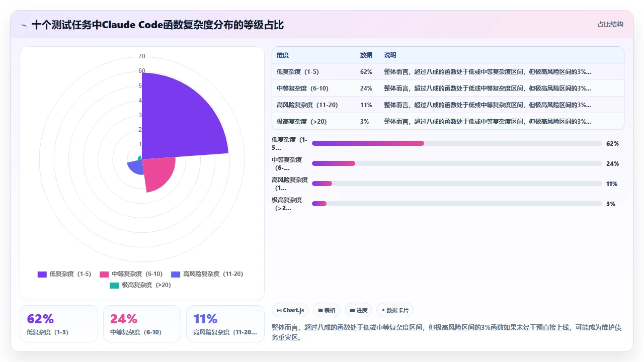Select the 数据卡片 tag chip

coord(395,310)
